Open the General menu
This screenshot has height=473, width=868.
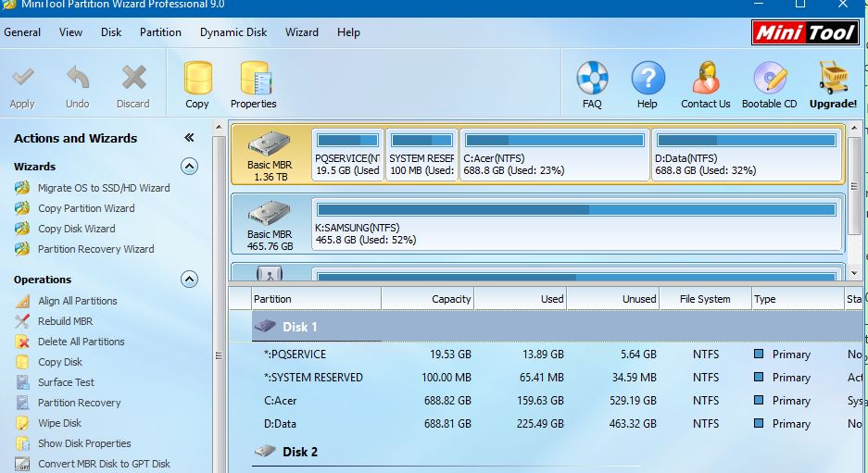coord(22,32)
